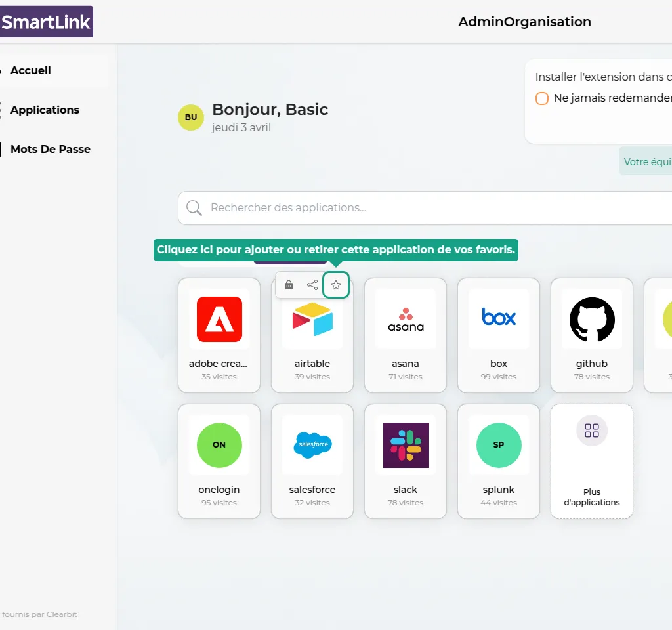This screenshot has height=630, width=672.
Task: Click the lock icon above airtable
Action: pyautogui.click(x=289, y=285)
